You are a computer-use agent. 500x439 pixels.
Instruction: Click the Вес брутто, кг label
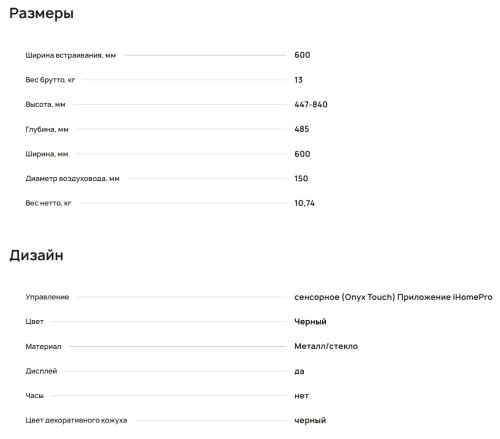pos(50,80)
